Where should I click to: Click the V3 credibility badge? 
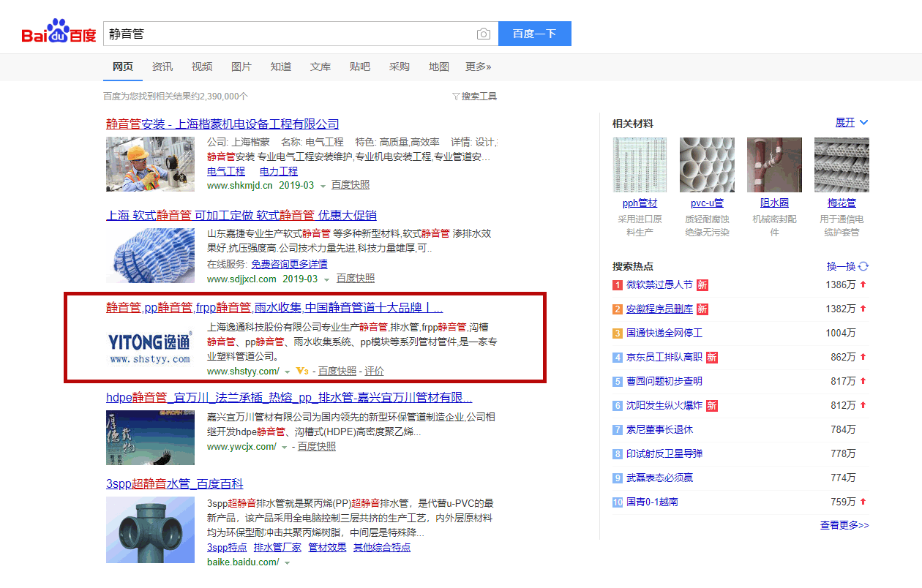(x=302, y=372)
